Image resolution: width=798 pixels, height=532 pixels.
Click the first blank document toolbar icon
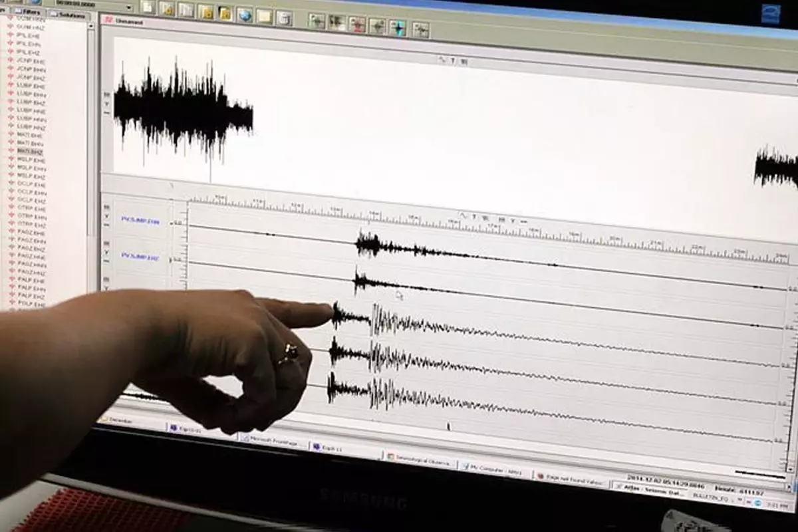[147, 7]
